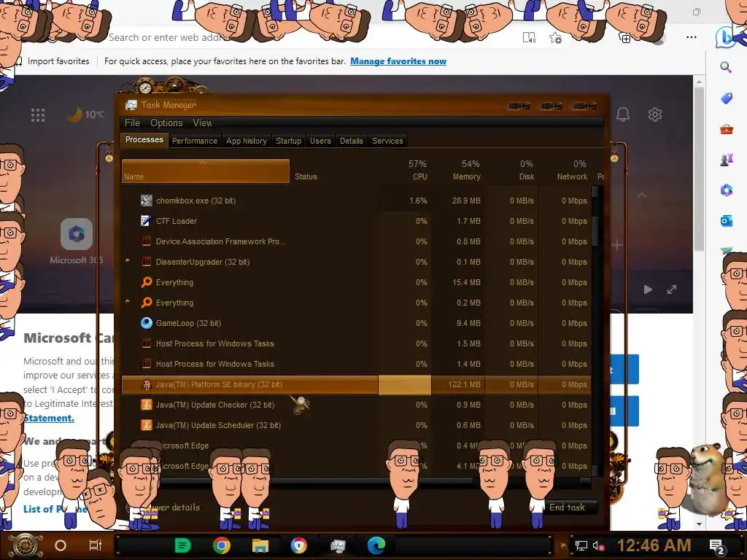Open Edge page notifications bell
747x560 pixels.
[623, 114]
